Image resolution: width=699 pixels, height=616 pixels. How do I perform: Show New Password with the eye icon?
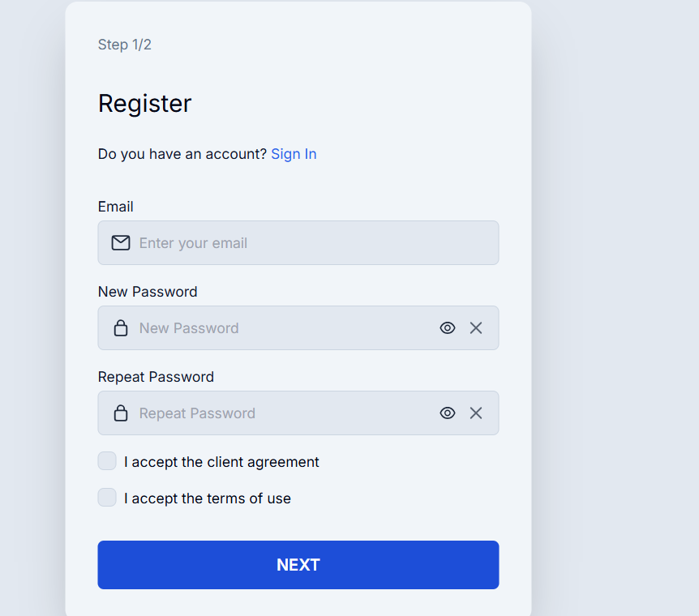click(447, 328)
